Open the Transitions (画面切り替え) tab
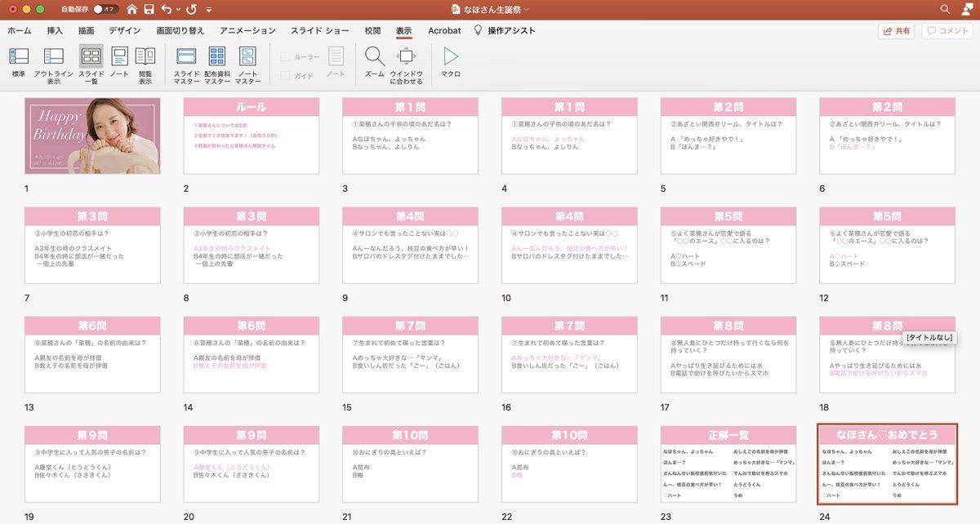This screenshot has width=980, height=524. pos(180,31)
